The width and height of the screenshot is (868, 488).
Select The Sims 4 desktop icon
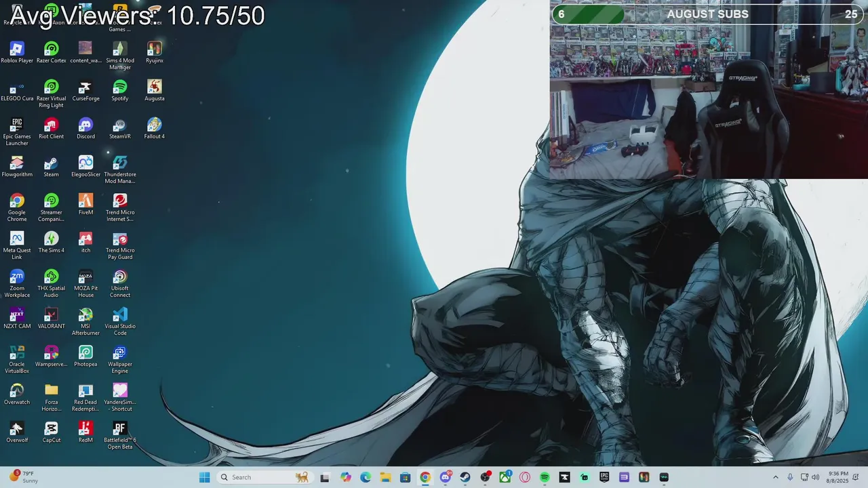point(51,242)
